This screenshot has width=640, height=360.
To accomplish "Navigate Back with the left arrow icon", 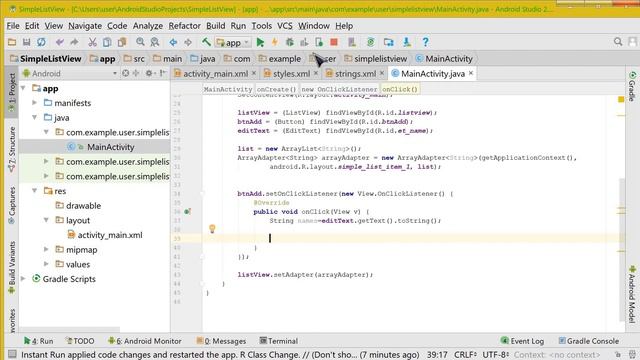I will tap(173, 42).
